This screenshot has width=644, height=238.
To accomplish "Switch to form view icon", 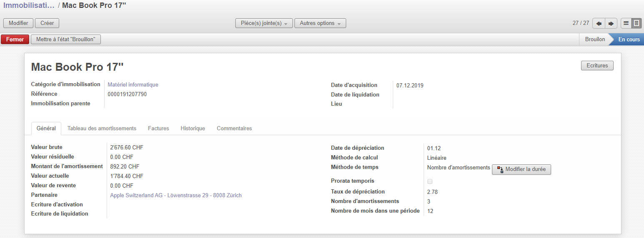I will [637, 23].
